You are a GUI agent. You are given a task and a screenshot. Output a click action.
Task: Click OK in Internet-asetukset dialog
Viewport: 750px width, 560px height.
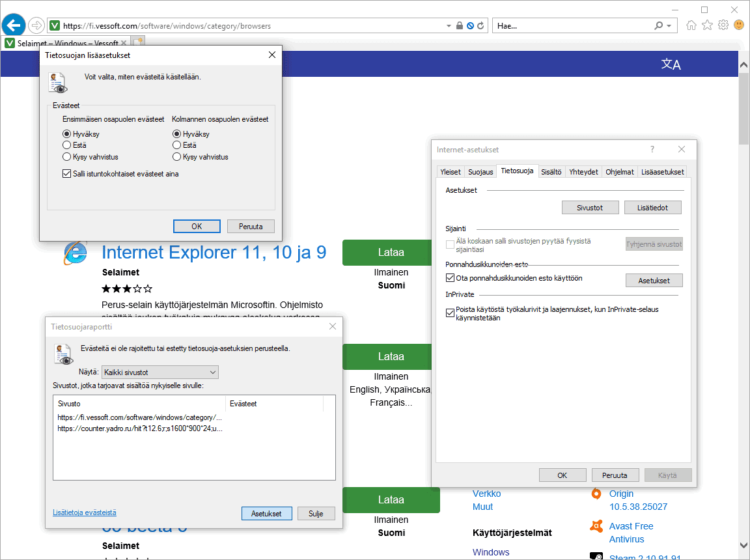(x=562, y=475)
